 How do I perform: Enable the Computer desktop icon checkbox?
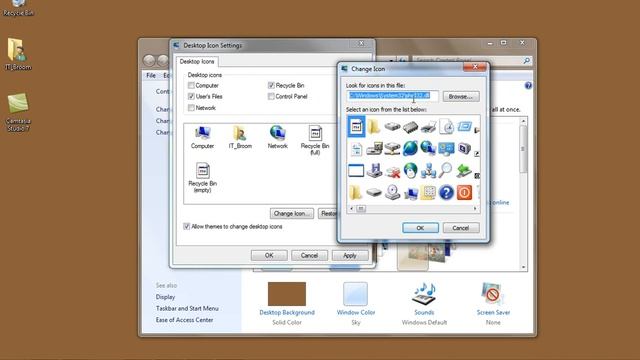coord(191,85)
